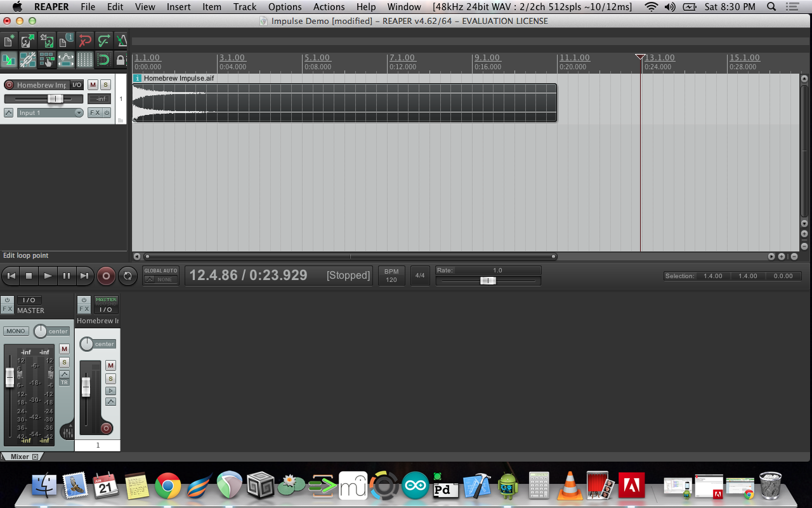Image resolution: width=812 pixels, height=508 pixels.
Task: Click the track volume fader knob
Action: 55,98
